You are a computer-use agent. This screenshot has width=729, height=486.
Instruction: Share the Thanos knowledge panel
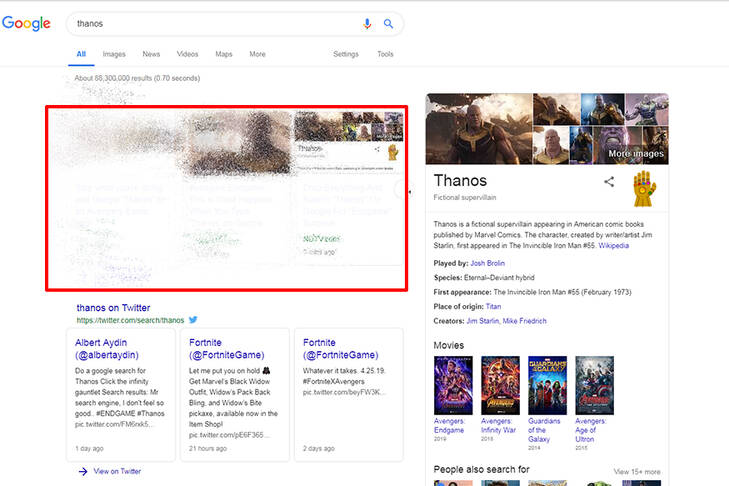(609, 182)
